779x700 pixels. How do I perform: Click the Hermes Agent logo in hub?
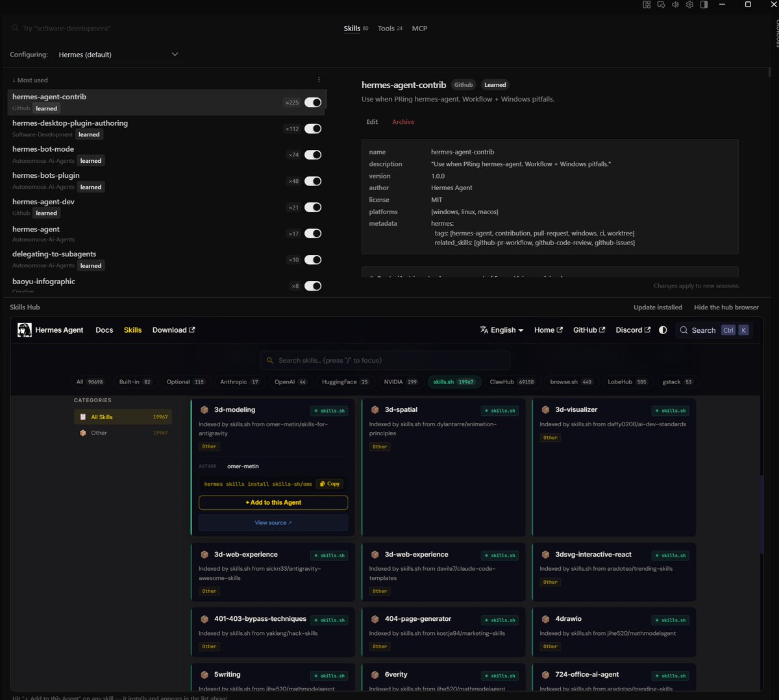(25, 330)
